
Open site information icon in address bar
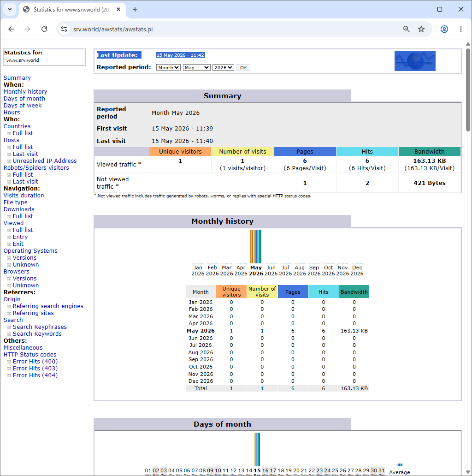tap(64, 29)
